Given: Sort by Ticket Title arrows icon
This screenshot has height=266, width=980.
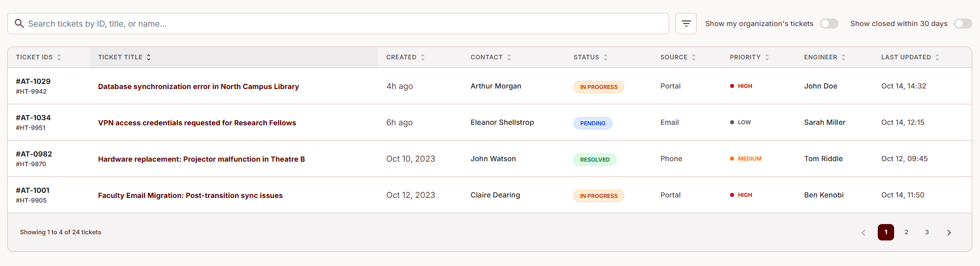Looking at the screenshot, I should (149, 57).
